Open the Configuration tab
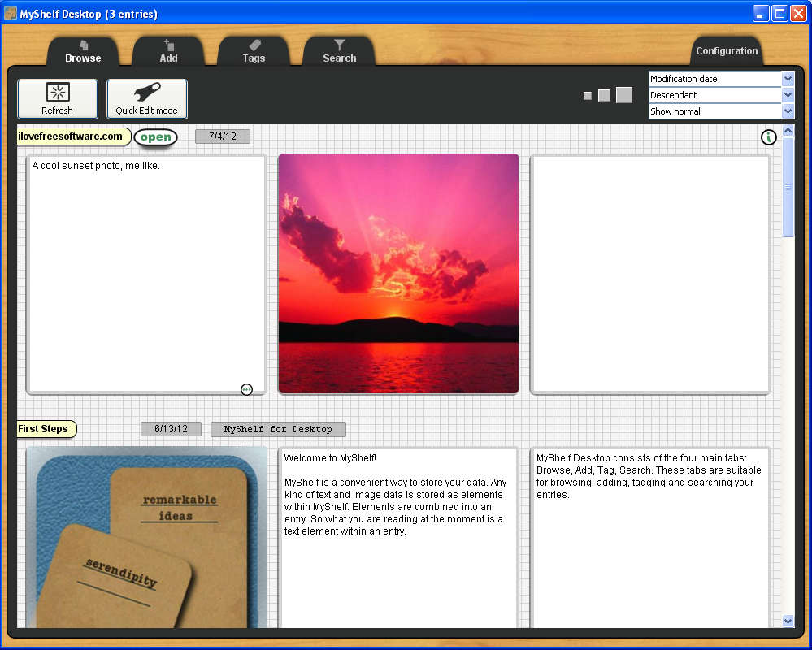This screenshot has height=650, width=812. tap(727, 51)
